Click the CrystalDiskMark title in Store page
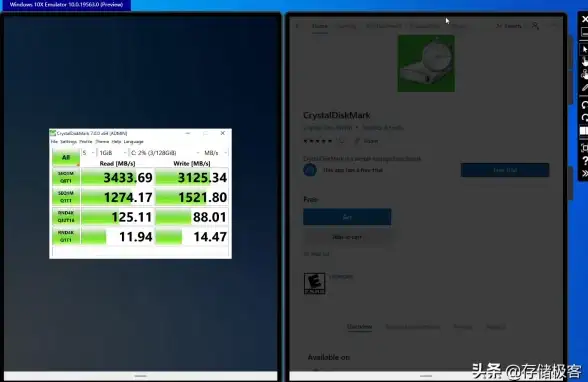 point(337,115)
